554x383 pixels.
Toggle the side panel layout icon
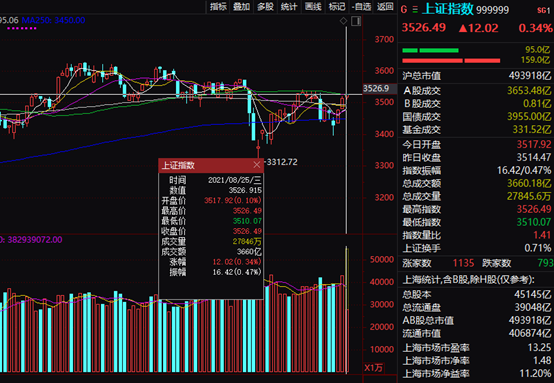356,21
